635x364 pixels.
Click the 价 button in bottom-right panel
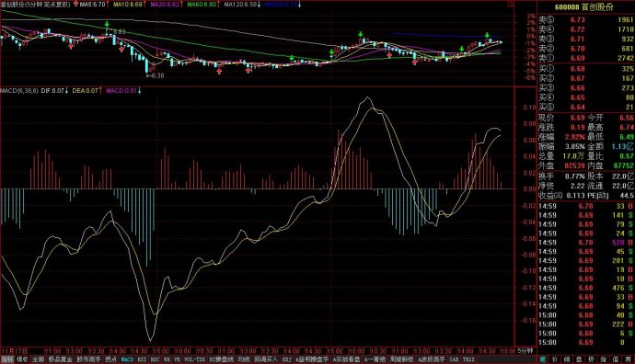click(x=554, y=359)
